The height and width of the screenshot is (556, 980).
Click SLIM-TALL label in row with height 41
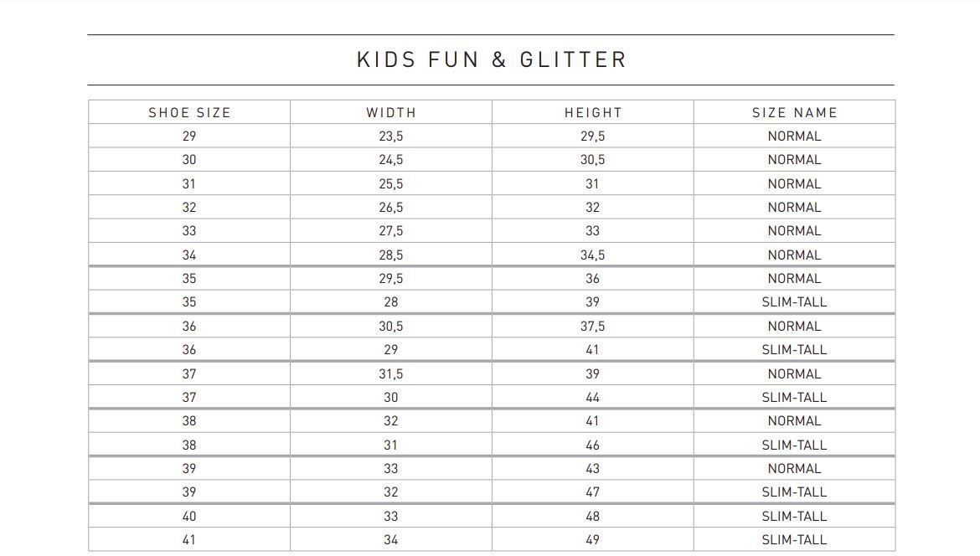coord(794,350)
